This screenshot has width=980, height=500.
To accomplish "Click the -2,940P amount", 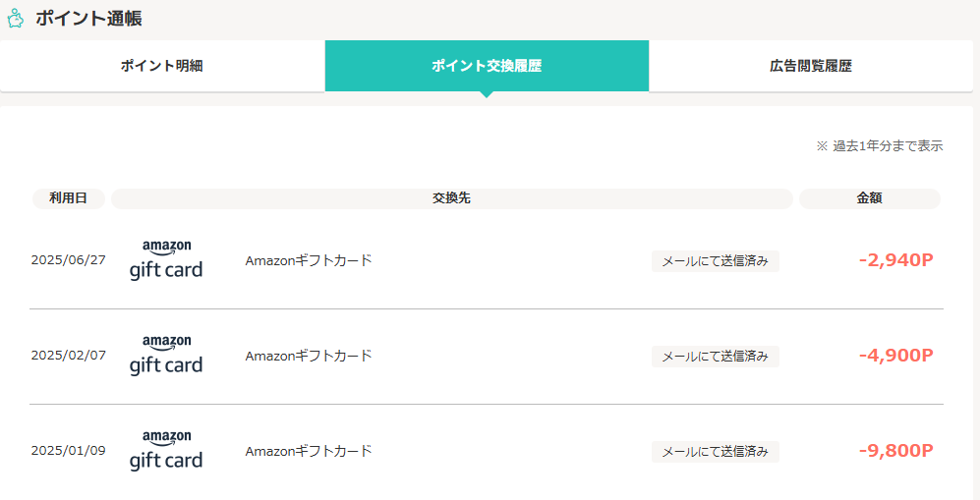I will point(896,260).
